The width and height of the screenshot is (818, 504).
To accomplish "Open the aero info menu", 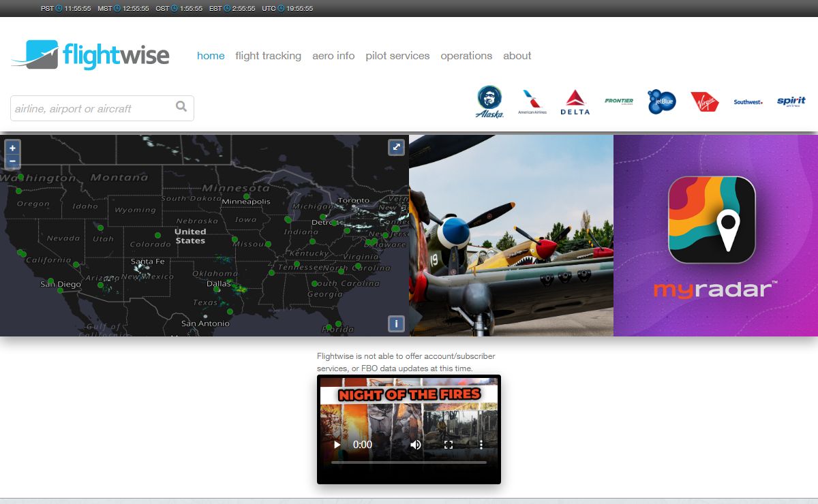I will tap(333, 56).
